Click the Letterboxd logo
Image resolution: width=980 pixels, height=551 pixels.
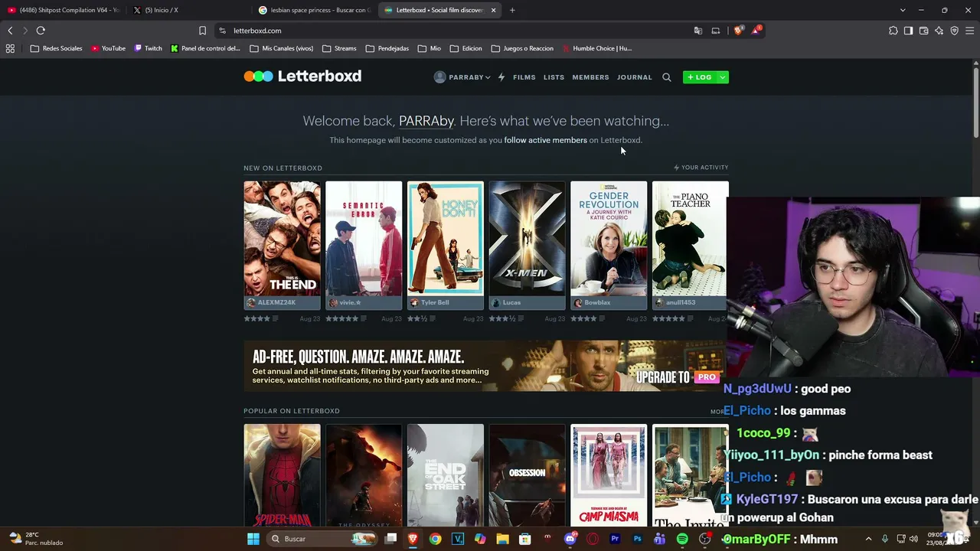click(x=302, y=77)
